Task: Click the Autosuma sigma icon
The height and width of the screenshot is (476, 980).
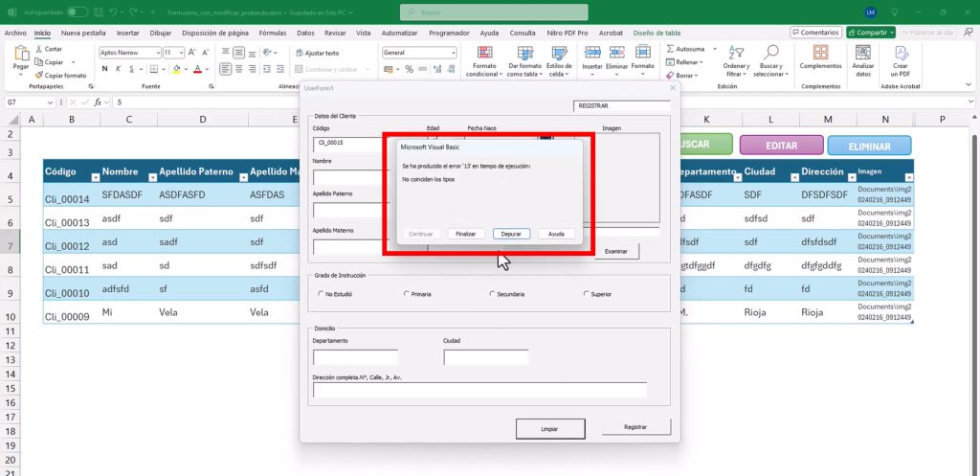Action: [670, 49]
